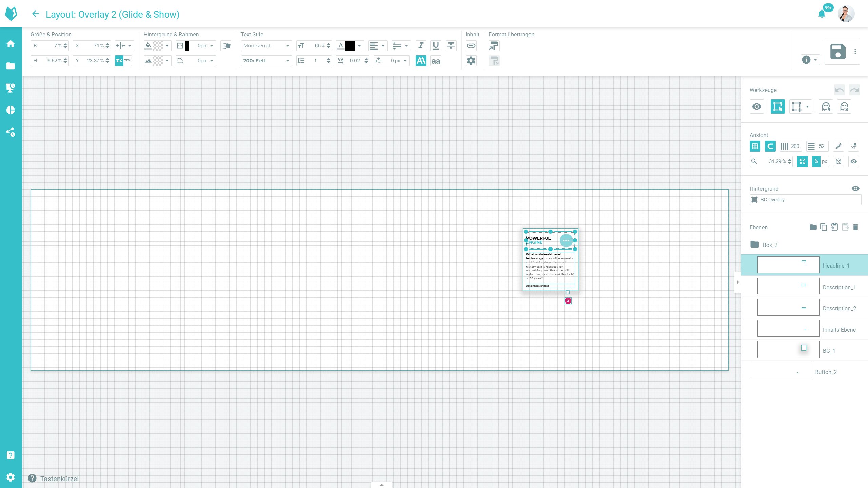This screenshot has width=868, height=488.
Task: Switch units to px
Action: pos(825,161)
